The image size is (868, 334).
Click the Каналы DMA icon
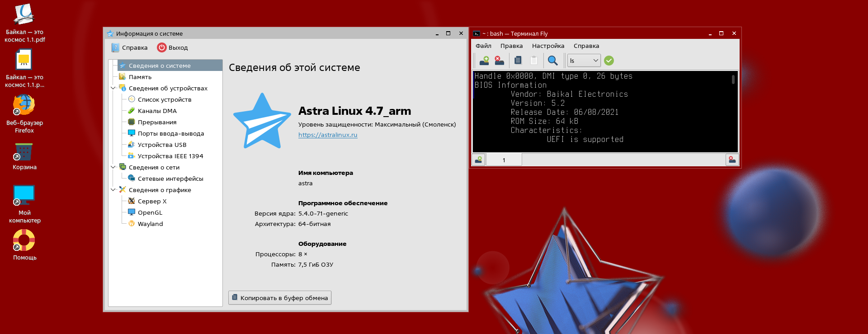coord(132,110)
